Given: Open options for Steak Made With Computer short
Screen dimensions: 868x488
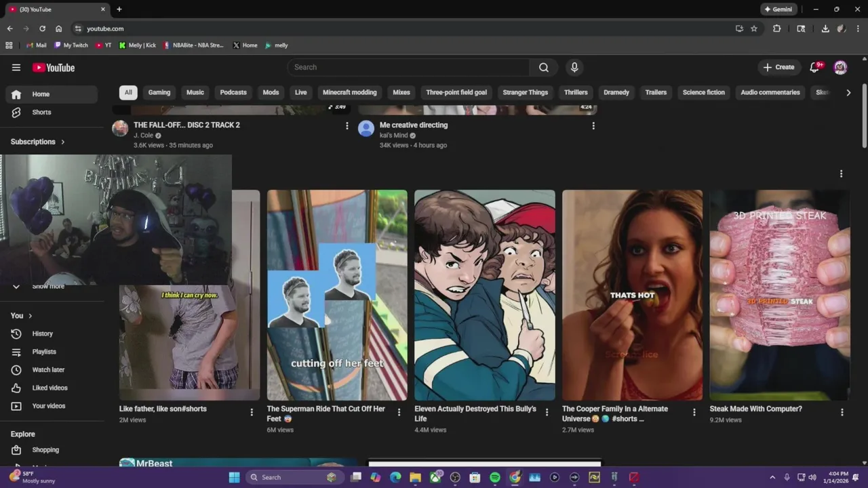Looking at the screenshot, I should pyautogui.click(x=842, y=412).
